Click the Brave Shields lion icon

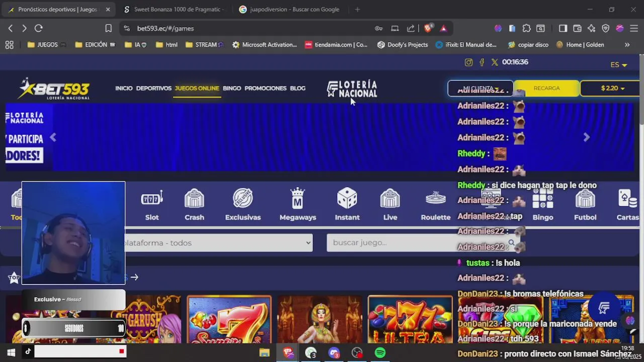(428, 28)
